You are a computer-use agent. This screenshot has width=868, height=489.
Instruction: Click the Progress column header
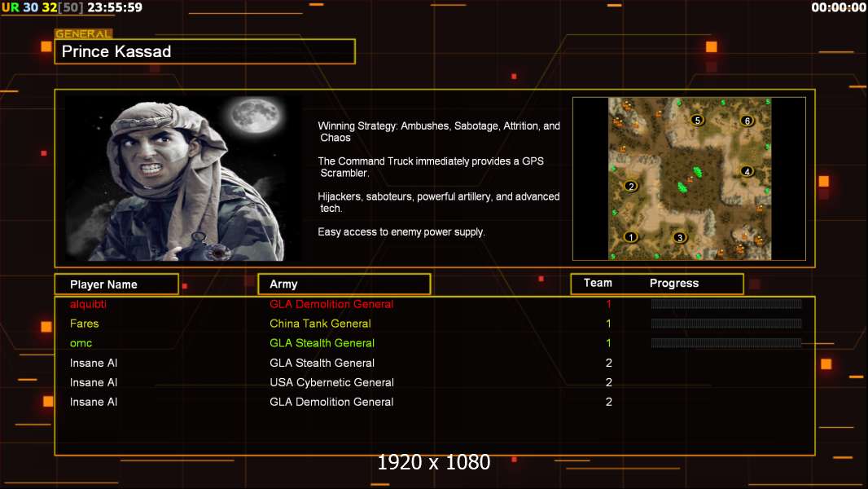pos(673,283)
